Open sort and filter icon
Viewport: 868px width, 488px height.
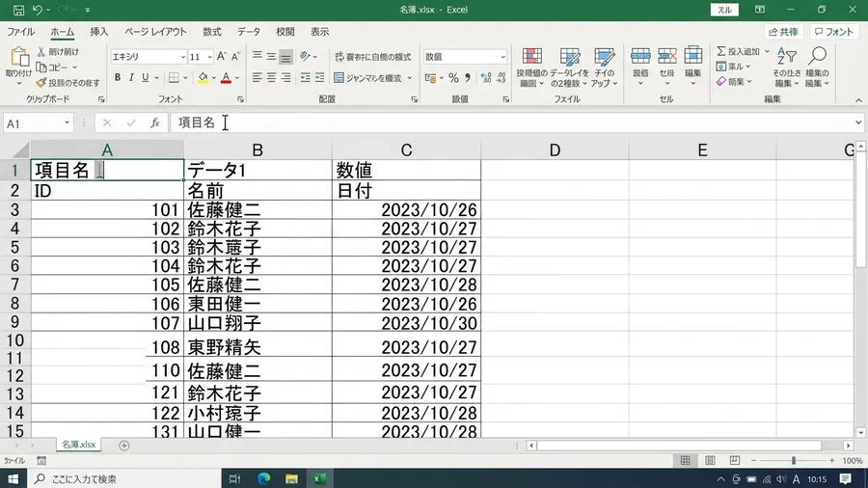pos(787,57)
